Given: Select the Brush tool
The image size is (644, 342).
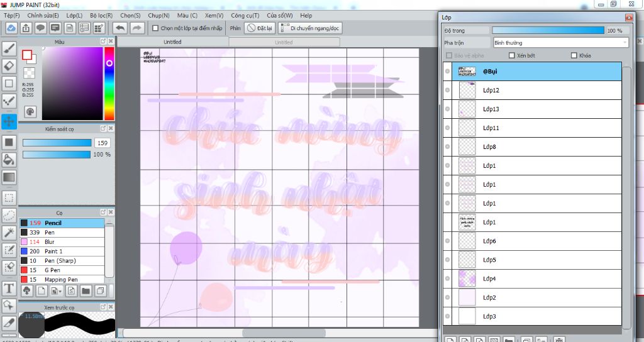Looking at the screenshot, I should [x=9, y=48].
